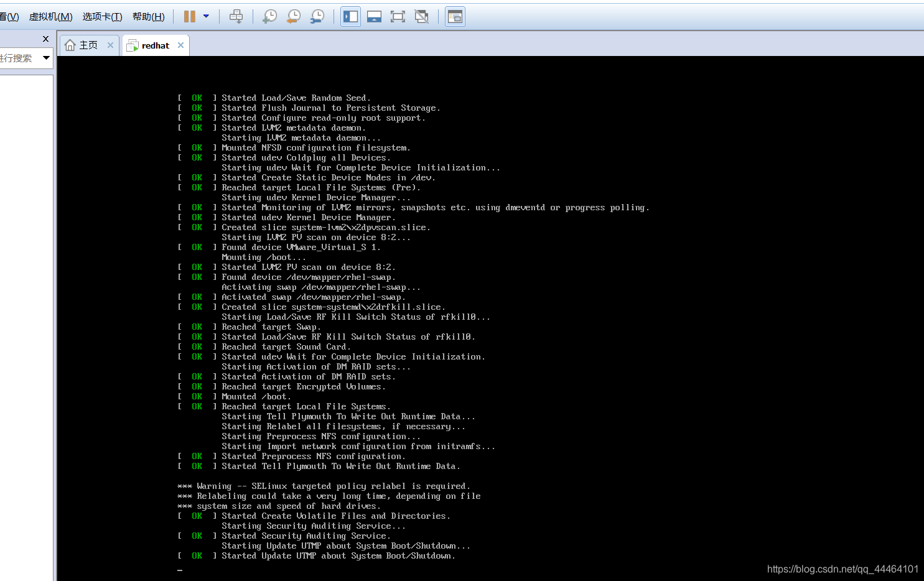924x581 pixels.
Task: Toggle the thumbnail bar view
Action: pyautogui.click(x=374, y=17)
